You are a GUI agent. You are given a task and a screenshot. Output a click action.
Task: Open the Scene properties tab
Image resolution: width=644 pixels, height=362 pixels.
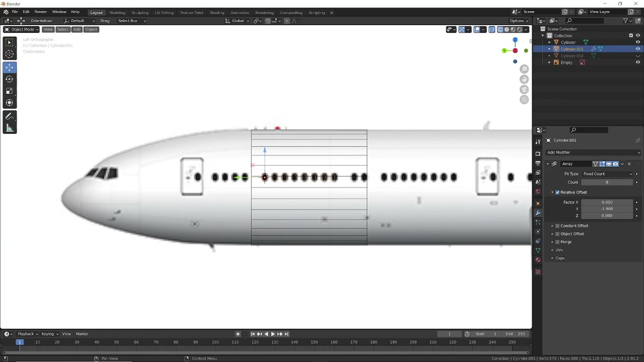coord(538,183)
